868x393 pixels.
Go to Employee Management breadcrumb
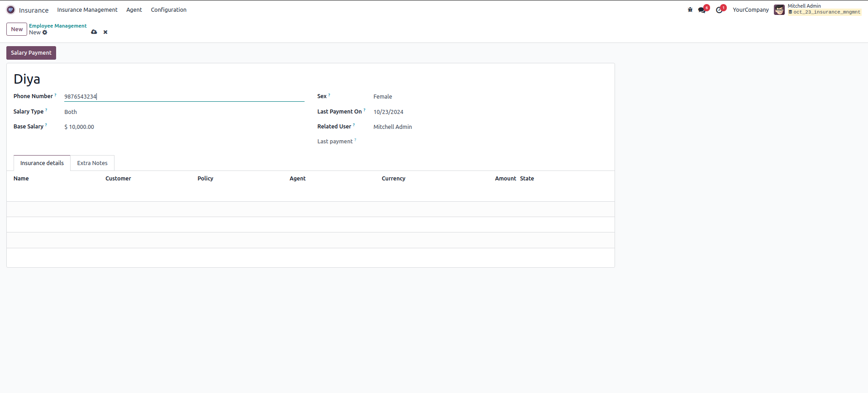pos(58,26)
